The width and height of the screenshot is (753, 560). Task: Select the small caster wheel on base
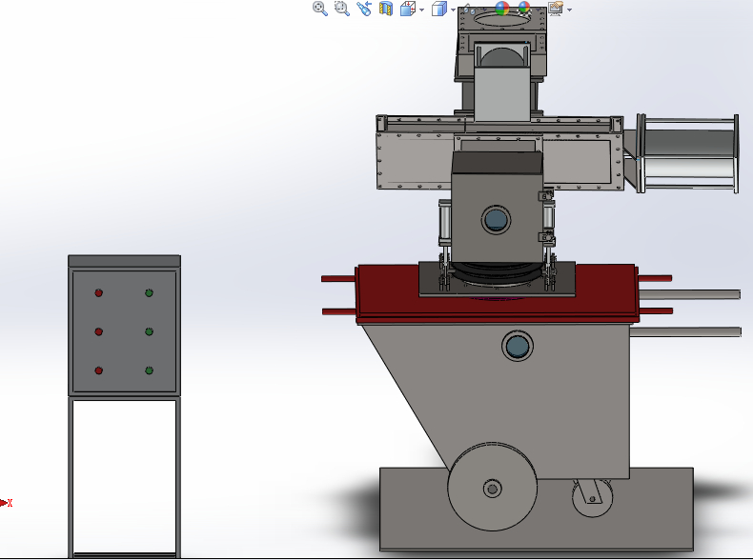click(593, 497)
